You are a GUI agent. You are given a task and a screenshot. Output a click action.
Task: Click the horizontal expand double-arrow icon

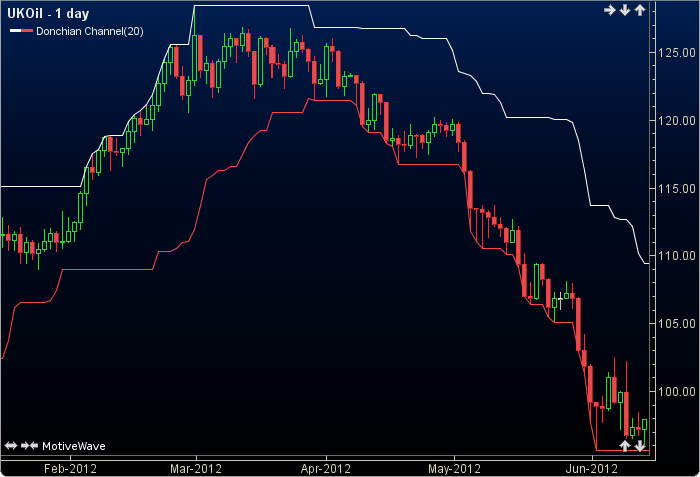(x=11, y=445)
